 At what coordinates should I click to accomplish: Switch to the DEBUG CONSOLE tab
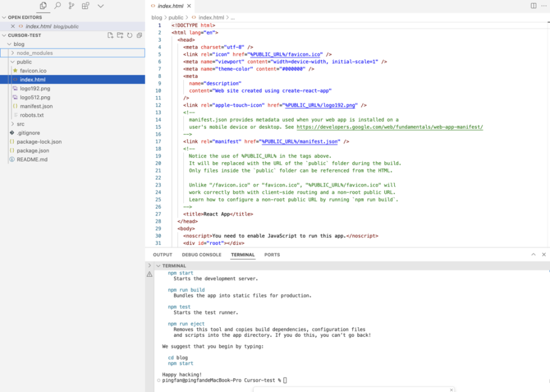[201, 254]
